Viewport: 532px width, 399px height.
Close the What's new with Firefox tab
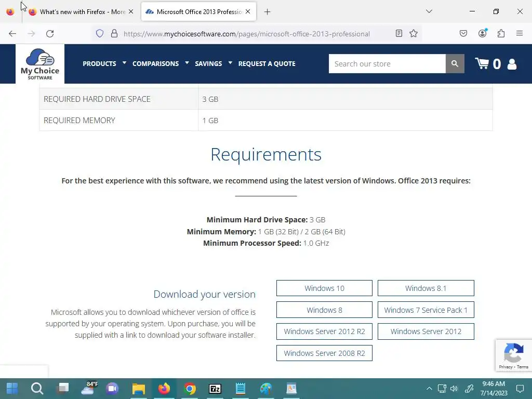click(x=131, y=11)
